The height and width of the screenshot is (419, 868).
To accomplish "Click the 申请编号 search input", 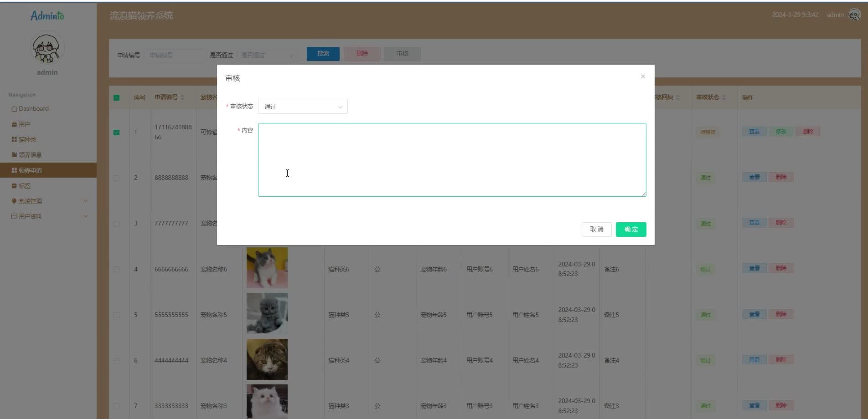I will coord(175,55).
